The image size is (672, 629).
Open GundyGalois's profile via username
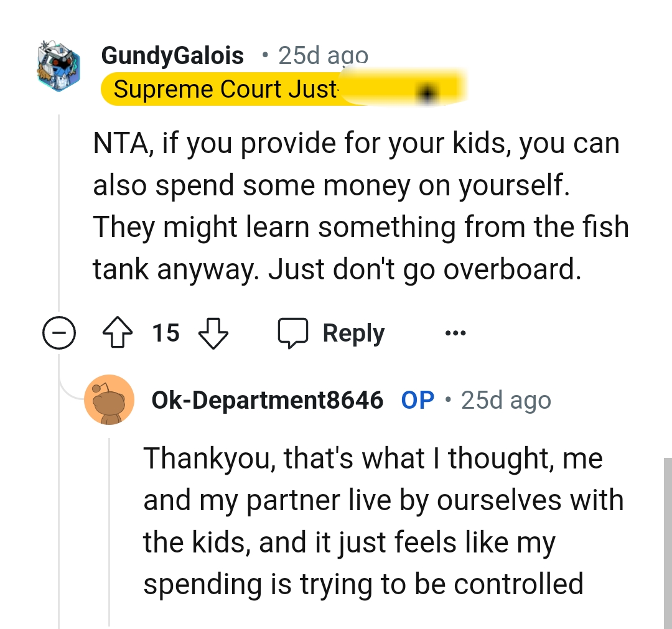click(x=173, y=55)
